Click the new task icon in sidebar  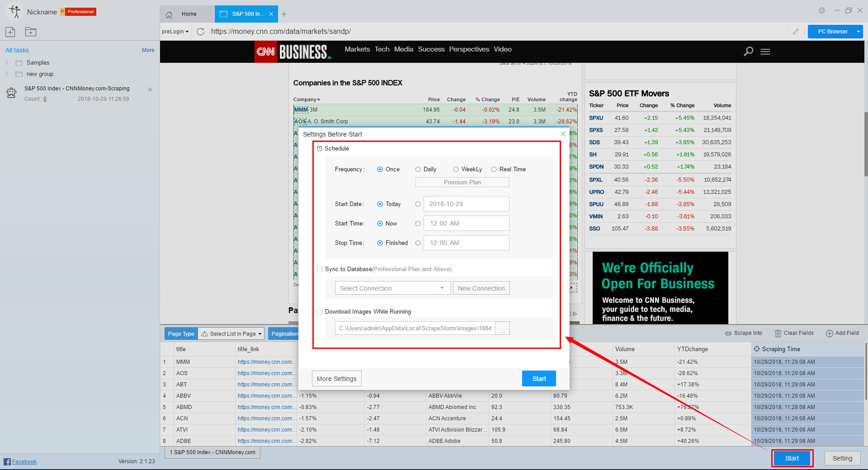pyautogui.click(x=10, y=32)
